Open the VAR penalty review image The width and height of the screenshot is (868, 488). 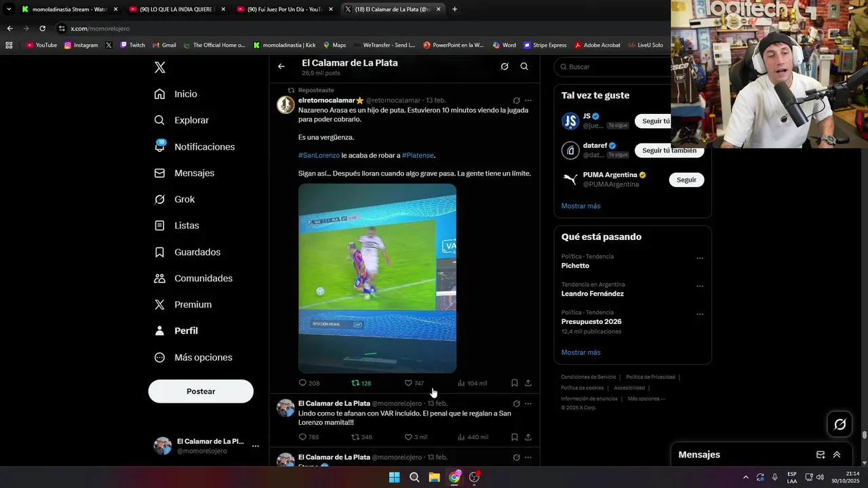pos(378,278)
